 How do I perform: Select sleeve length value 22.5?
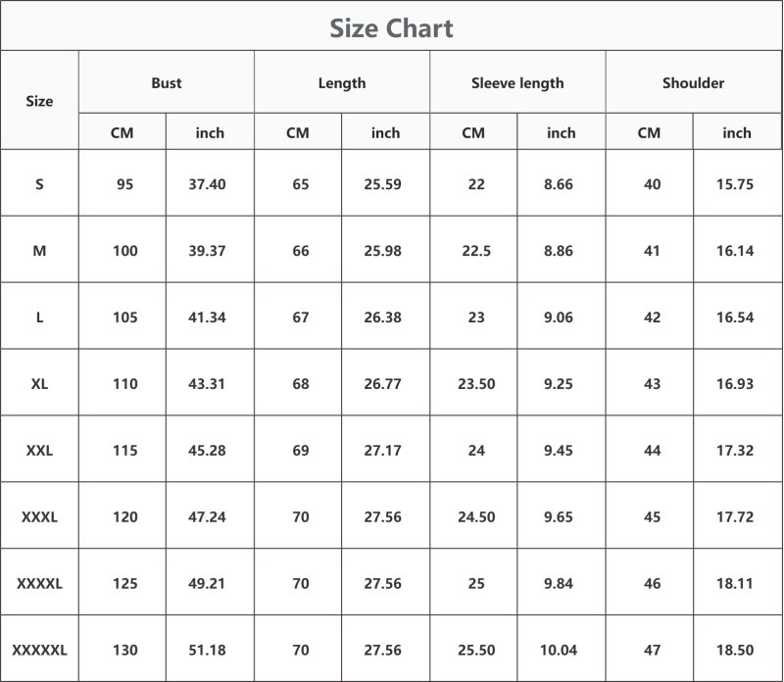coord(476,251)
